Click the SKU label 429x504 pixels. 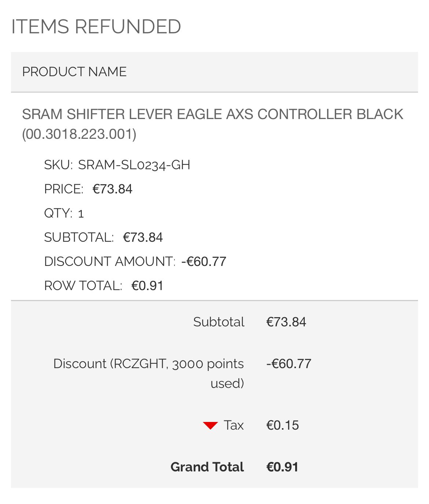click(x=58, y=165)
